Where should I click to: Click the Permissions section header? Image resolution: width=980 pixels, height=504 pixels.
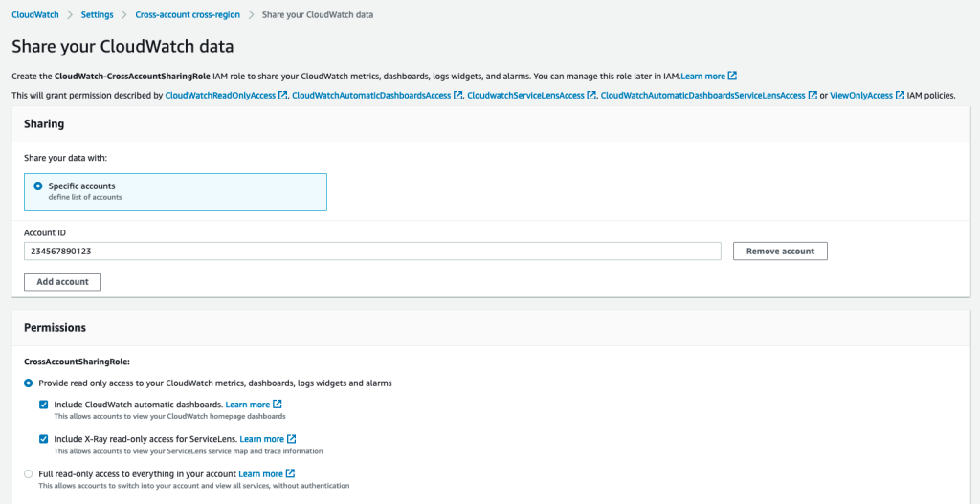(x=55, y=327)
